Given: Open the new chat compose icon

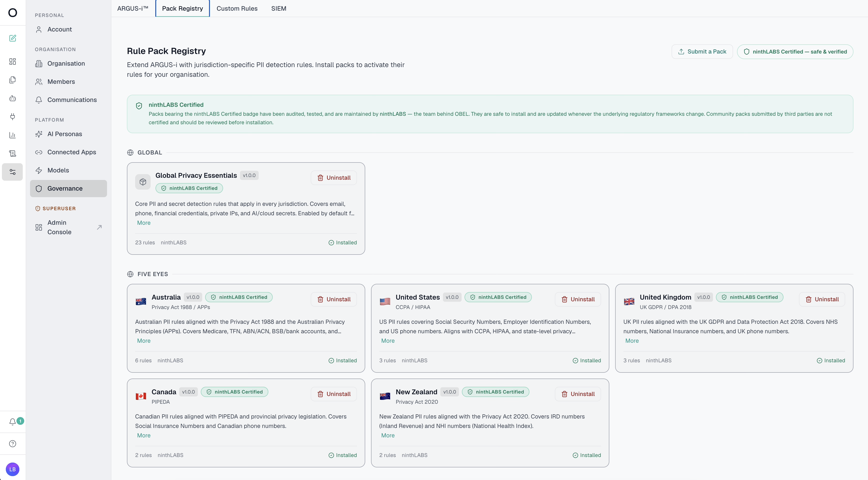Looking at the screenshot, I should [x=12, y=38].
